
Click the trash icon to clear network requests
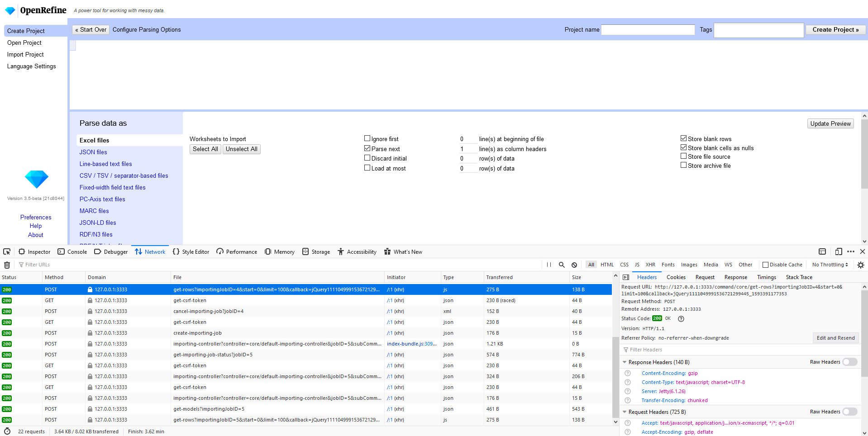tap(7, 265)
